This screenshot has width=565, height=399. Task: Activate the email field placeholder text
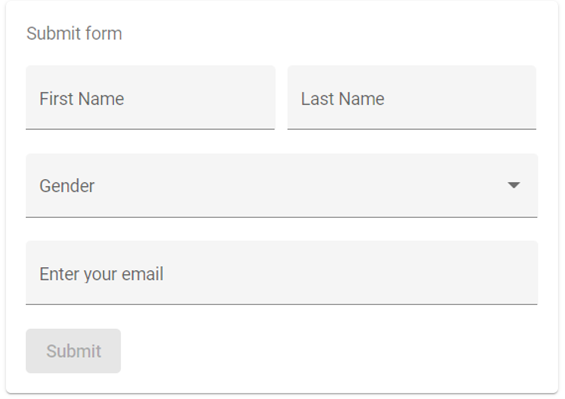pyautogui.click(x=102, y=274)
